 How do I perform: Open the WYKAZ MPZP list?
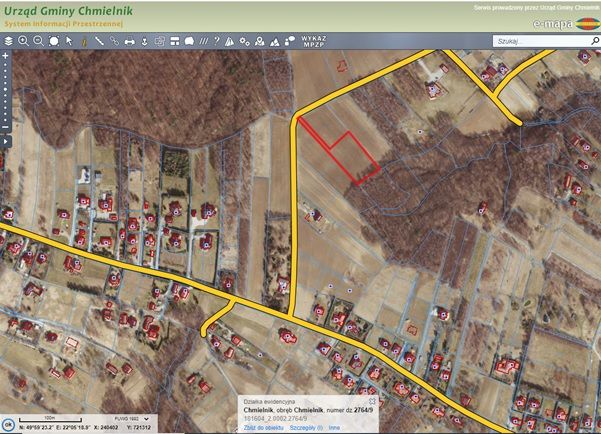coord(314,41)
